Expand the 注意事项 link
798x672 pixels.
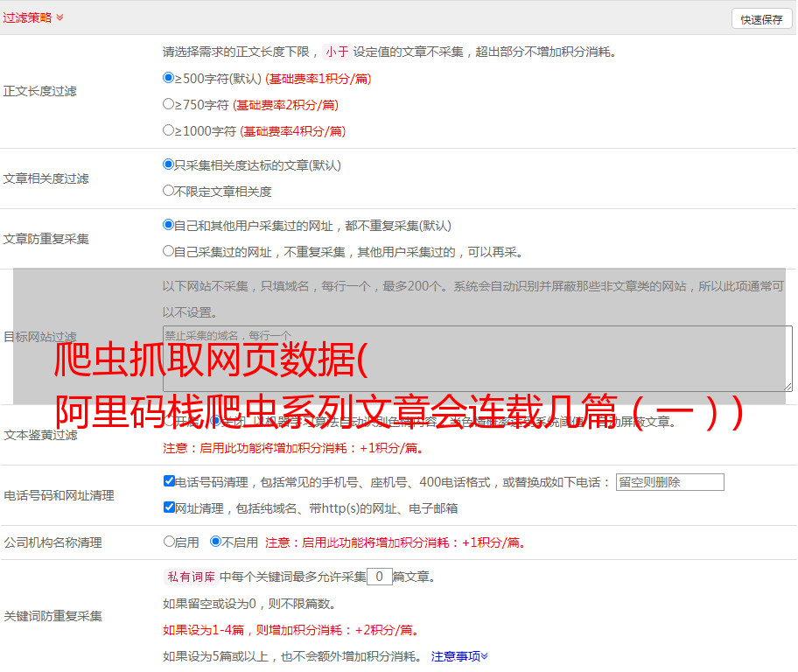tap(459, 656)
